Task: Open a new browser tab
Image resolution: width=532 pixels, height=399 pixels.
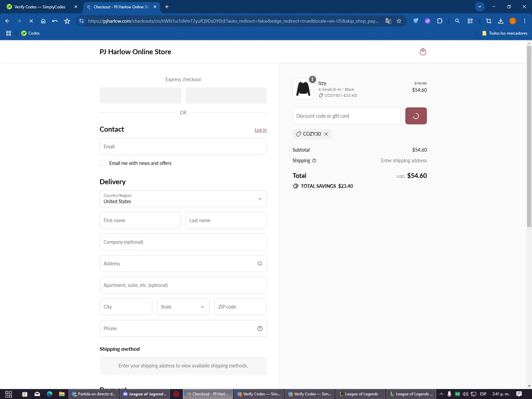Action: click(x=167, y=7)
